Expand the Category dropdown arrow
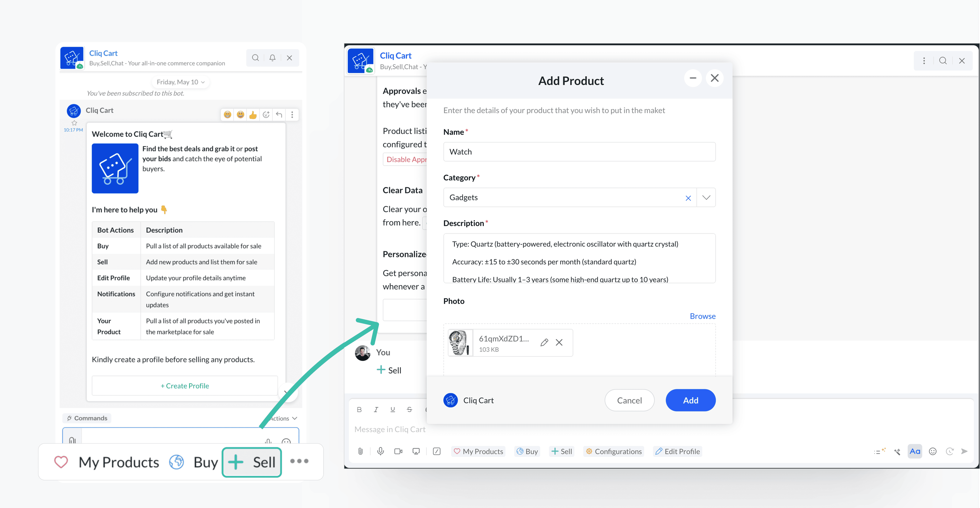This screenshot has width=980, height=508. (x=706, y=197)
